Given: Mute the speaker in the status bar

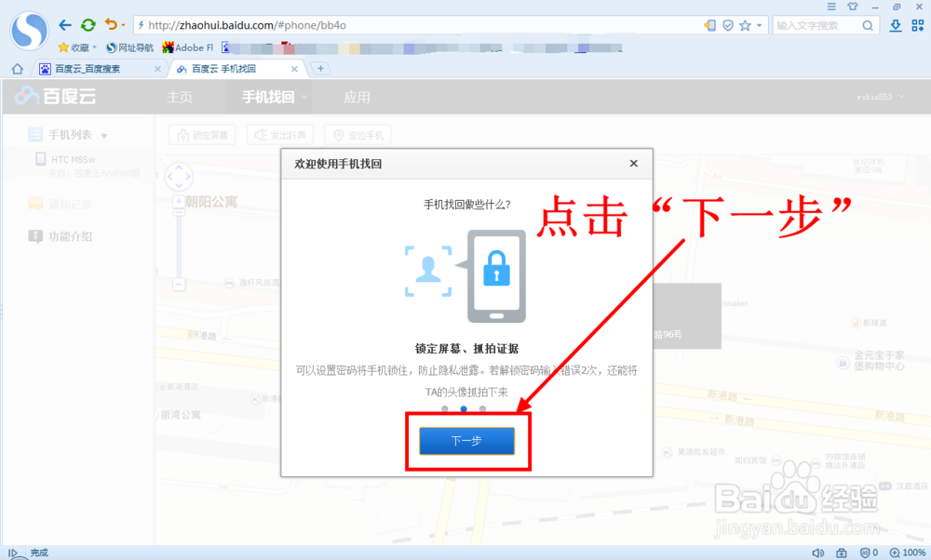Looking at the screenshot, I should pyautogui.click(x=818, y=551).
